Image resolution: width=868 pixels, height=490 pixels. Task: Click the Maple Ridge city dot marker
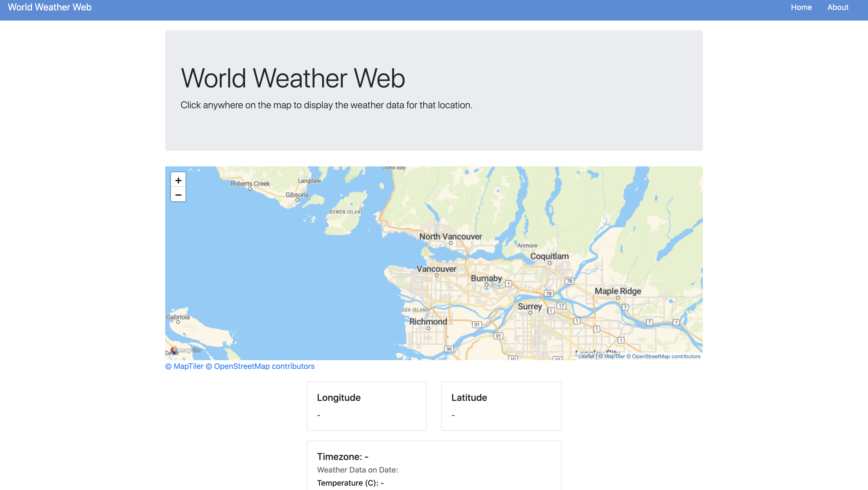pos(618,298)
